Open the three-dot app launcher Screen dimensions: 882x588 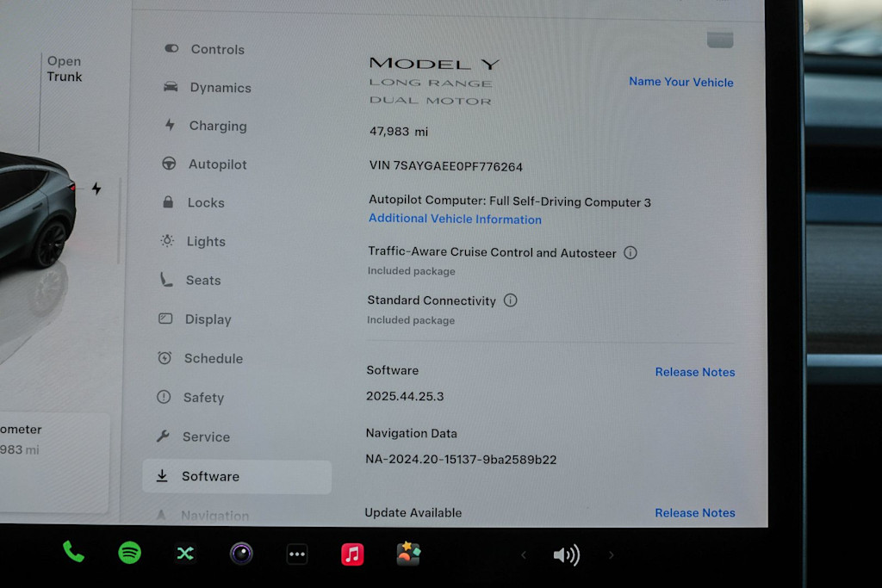tap(297, 554)
